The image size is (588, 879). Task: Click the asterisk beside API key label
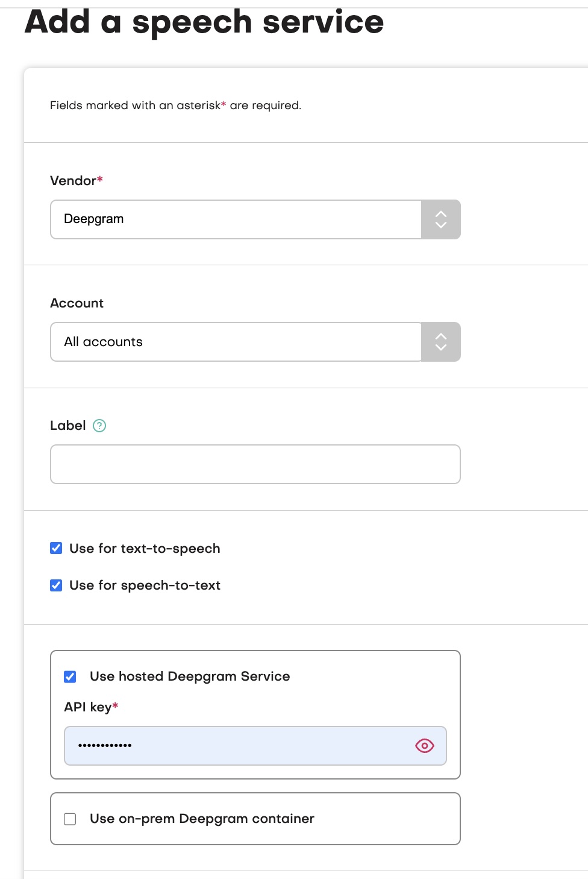click(114, 706)
